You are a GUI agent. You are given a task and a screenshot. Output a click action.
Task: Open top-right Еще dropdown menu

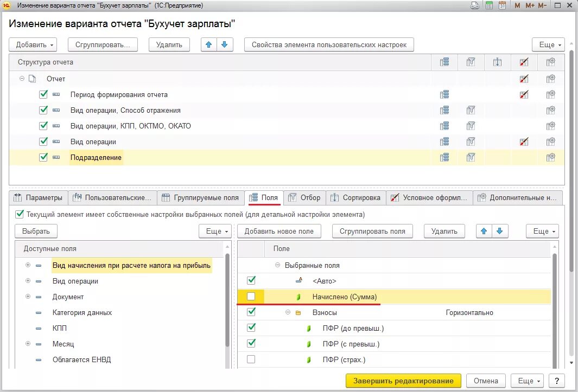click(548, 44)
